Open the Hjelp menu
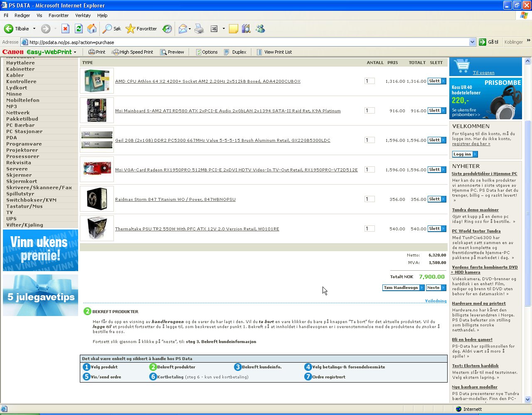The height and width of the screenshot is (415, 532). 102,15
